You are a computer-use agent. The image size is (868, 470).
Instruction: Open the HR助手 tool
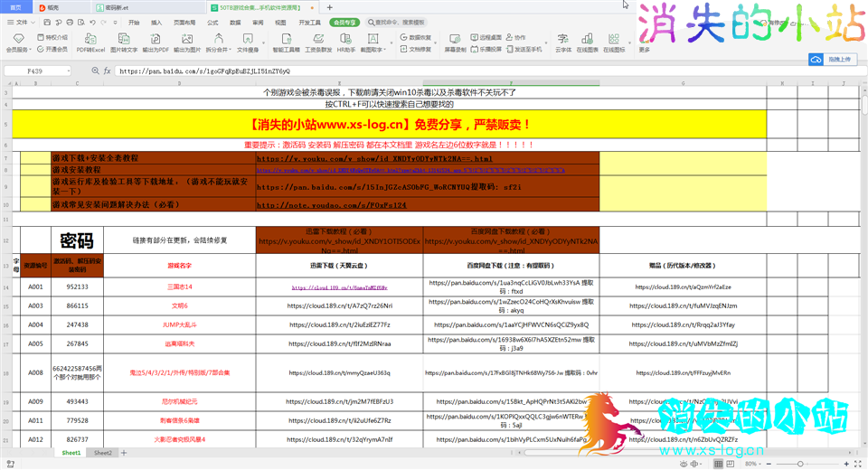(x=346, y=42)
